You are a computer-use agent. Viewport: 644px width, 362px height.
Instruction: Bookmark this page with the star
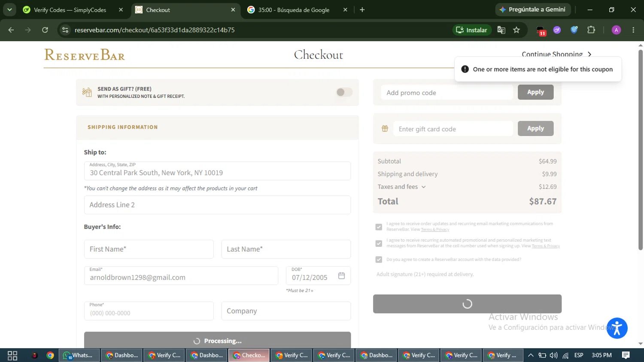point(516,30)
